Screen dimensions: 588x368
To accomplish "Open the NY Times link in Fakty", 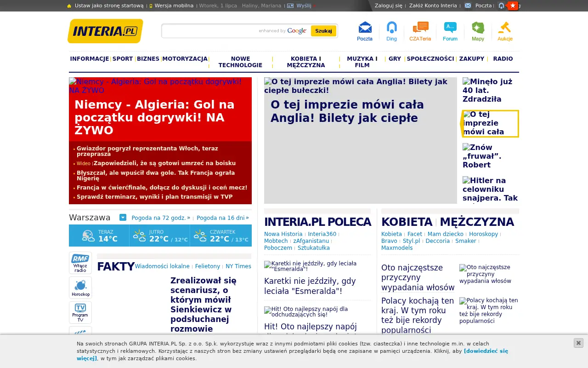I will 238,266.
